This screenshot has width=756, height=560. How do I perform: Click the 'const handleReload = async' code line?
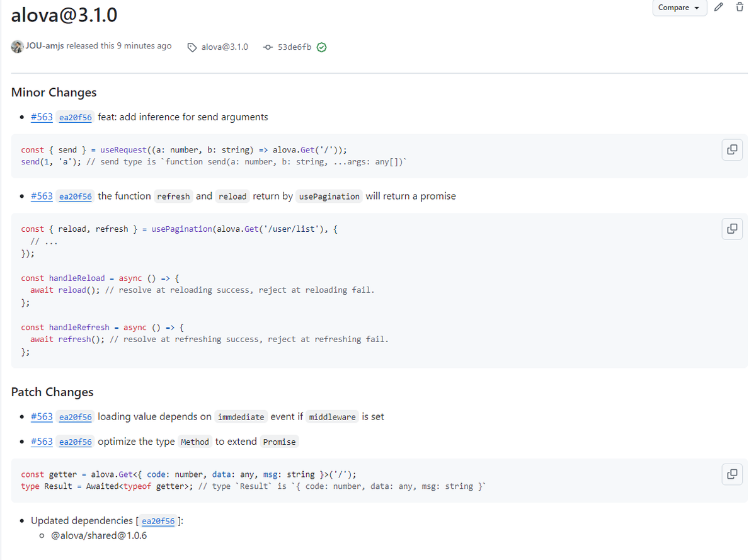101,278
